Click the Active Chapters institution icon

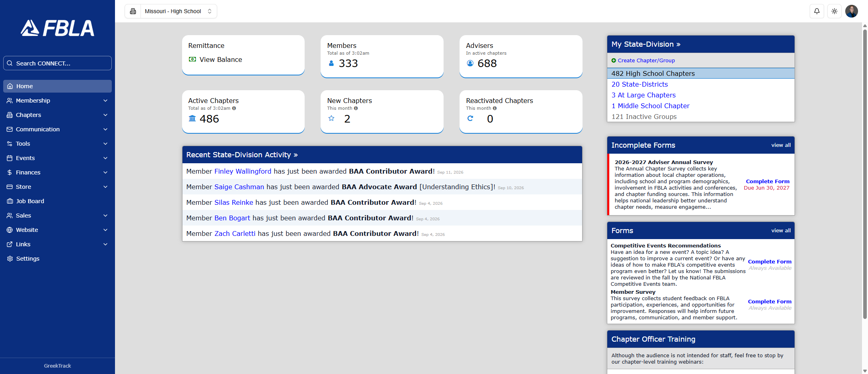coord(192,119)
